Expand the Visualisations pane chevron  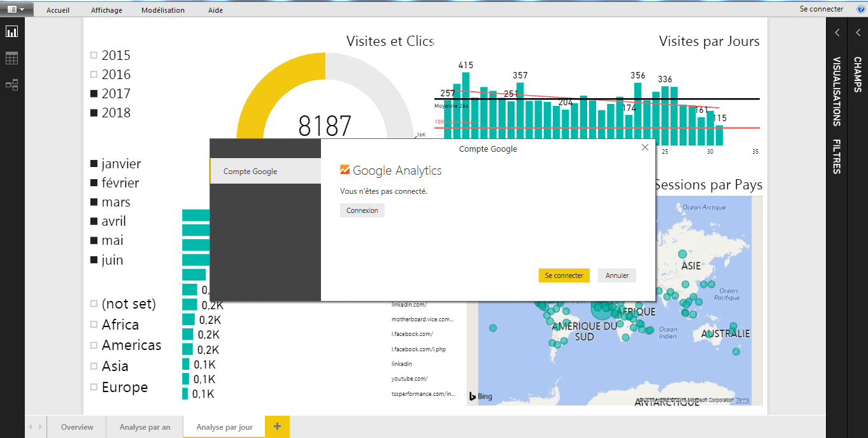tap(837, 33)
